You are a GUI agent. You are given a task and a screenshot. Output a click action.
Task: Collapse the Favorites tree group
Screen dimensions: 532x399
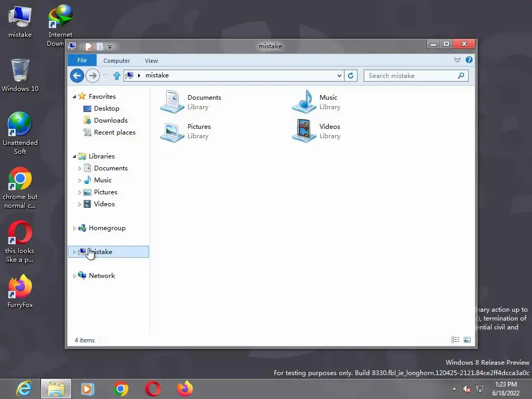pos(74,97)
